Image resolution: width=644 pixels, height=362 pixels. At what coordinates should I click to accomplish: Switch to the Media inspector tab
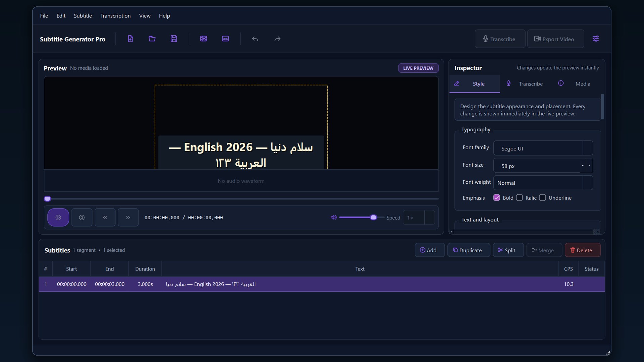(576, 84)
